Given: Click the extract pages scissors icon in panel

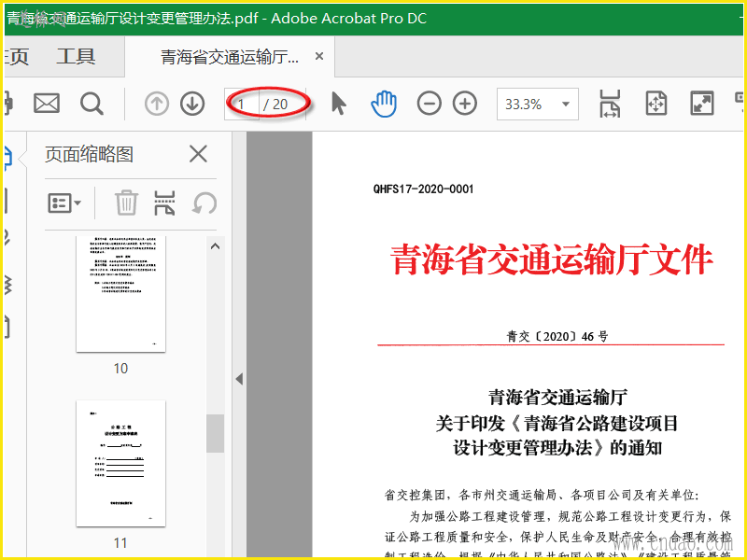Looking at the screenshot, I should tap(165, 203).
